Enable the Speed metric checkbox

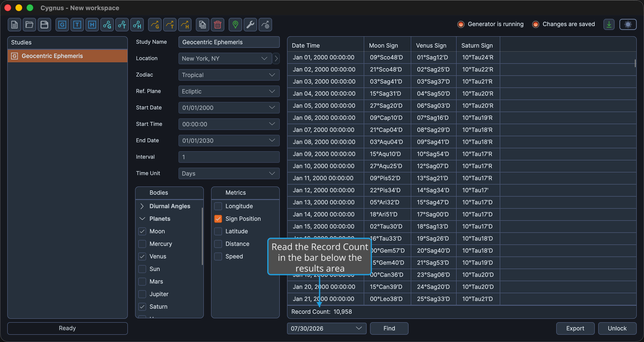click(x=218, y=256)
